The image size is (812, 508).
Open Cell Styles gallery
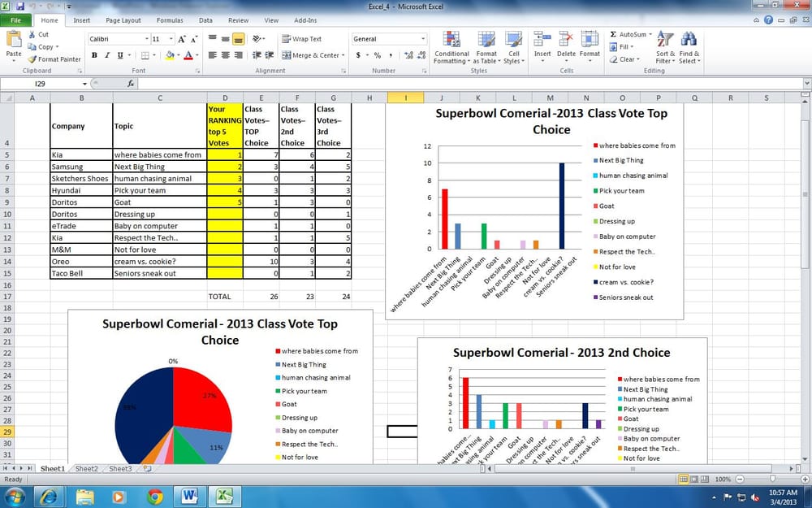tap(514, 47)
